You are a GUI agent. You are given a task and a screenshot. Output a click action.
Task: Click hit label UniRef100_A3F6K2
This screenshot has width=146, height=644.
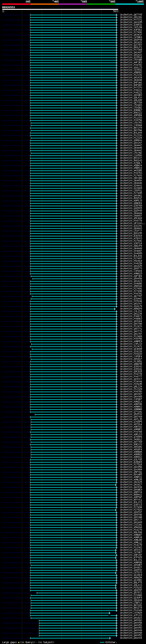pos(131,30)
